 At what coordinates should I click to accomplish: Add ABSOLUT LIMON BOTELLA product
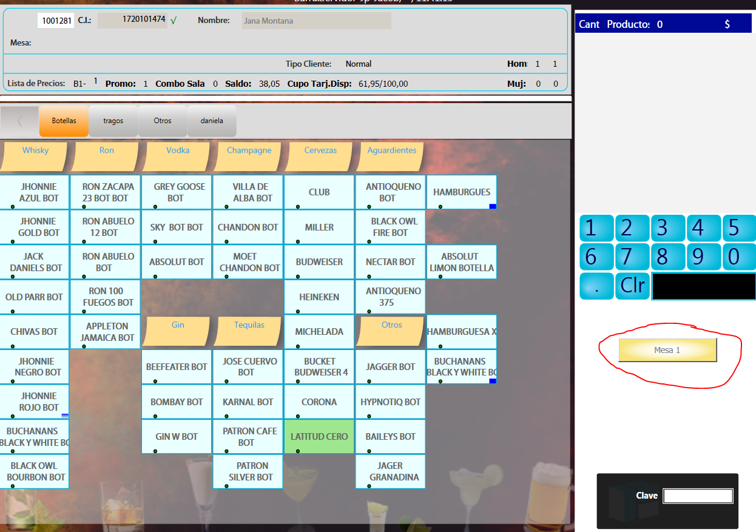click(462, 262)
